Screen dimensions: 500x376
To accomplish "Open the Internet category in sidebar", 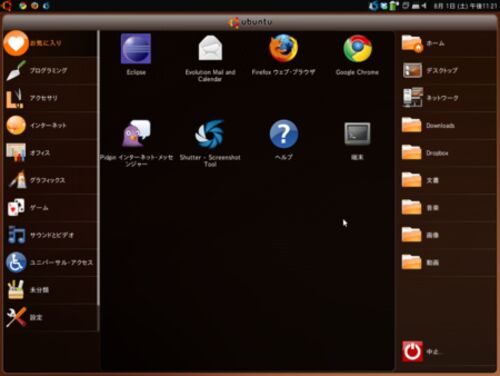I will (x=50, y=125).
